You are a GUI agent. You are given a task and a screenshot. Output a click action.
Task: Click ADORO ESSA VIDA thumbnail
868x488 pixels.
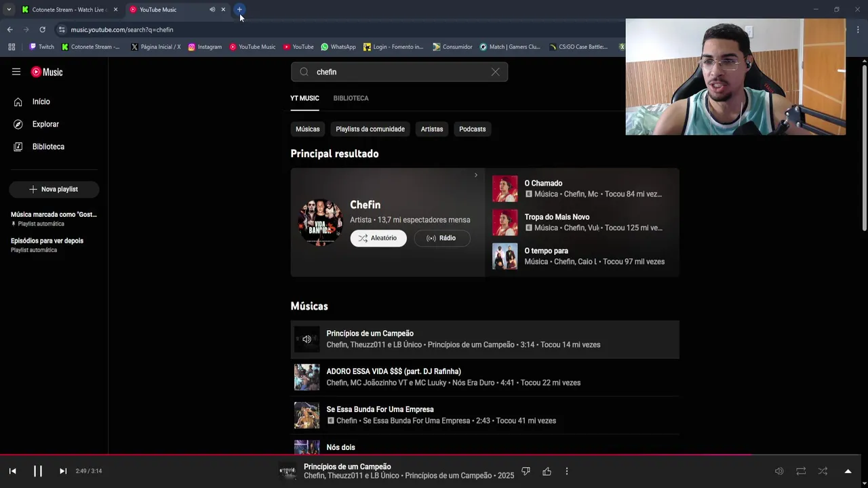307,377
